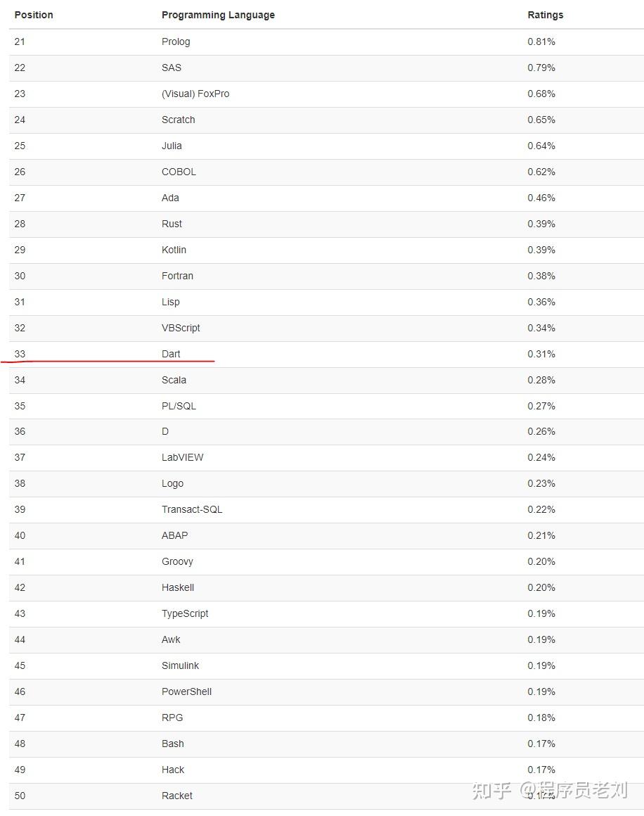The width and height of the screenshot is (644, 816).
Task: Click the Kotlin language cell
Action: (174, 250)
